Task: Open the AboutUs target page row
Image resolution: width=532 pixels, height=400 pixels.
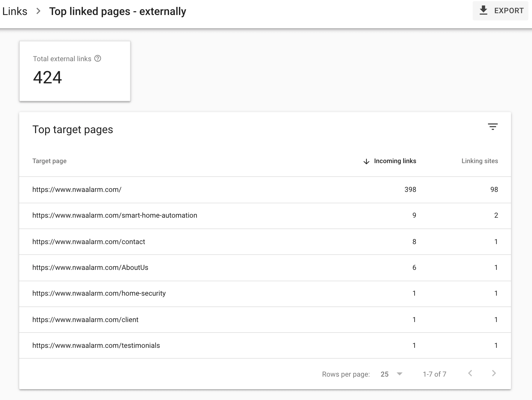Action: [x=90, y=267]
